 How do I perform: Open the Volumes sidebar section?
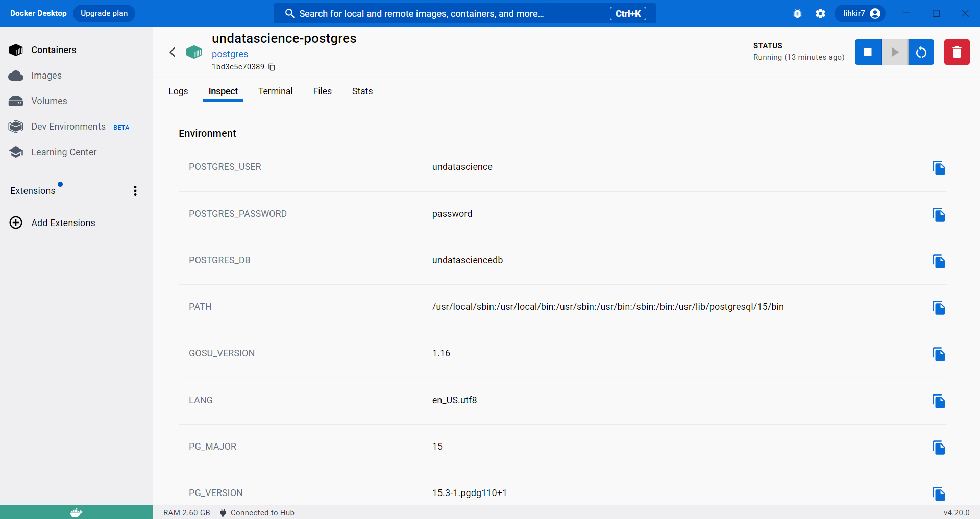[38, 101]
